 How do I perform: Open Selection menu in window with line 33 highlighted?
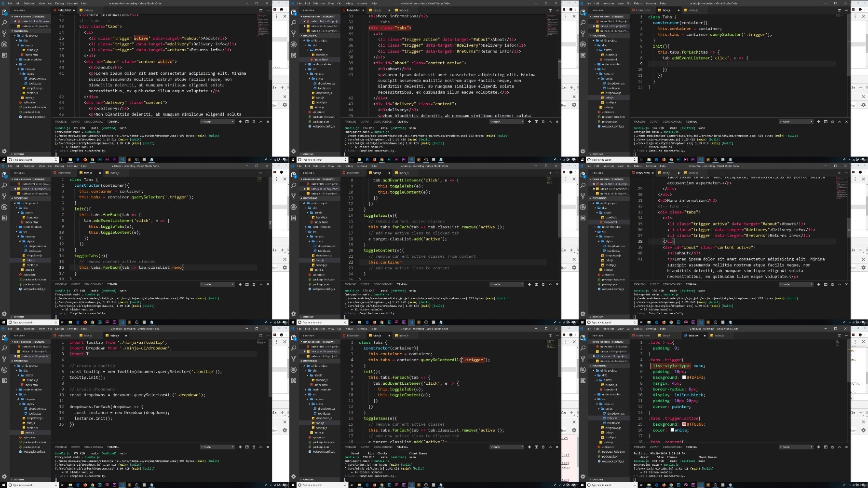(319, 3)
